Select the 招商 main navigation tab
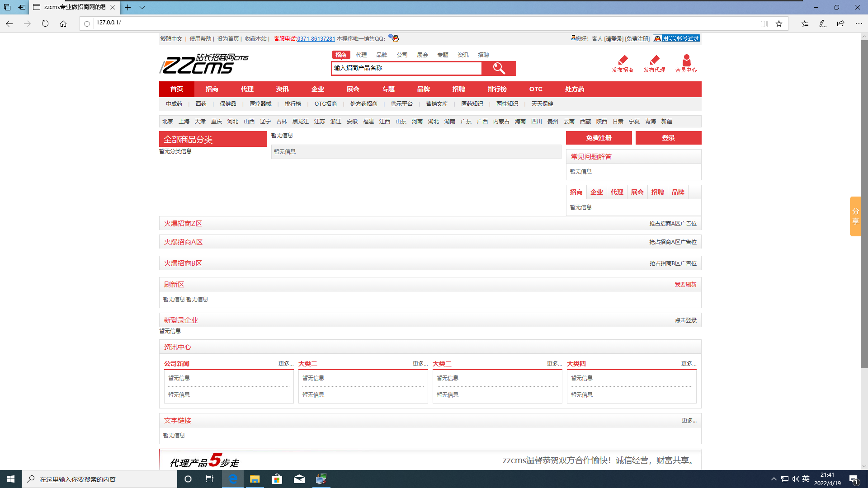 pos(212,89)
